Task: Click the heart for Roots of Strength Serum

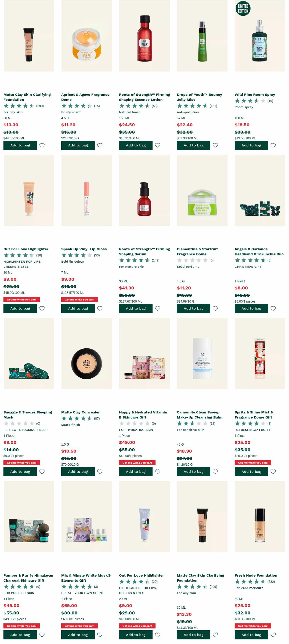Action: (x=158, y=308)
